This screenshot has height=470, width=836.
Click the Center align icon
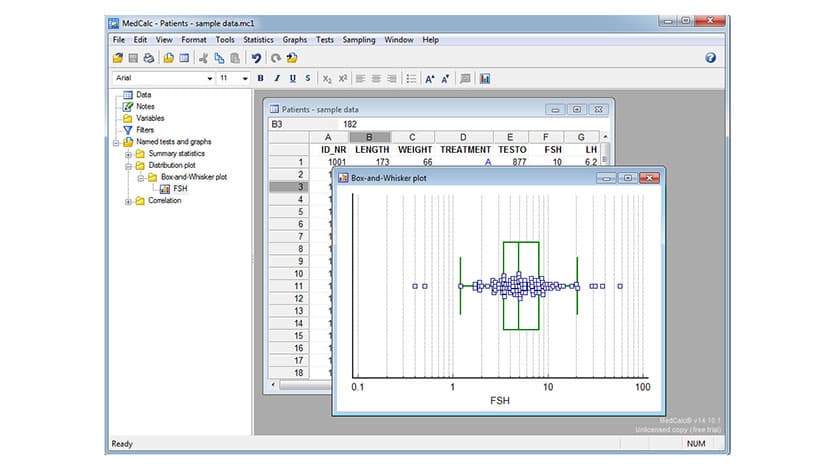(x=376, y=78)
